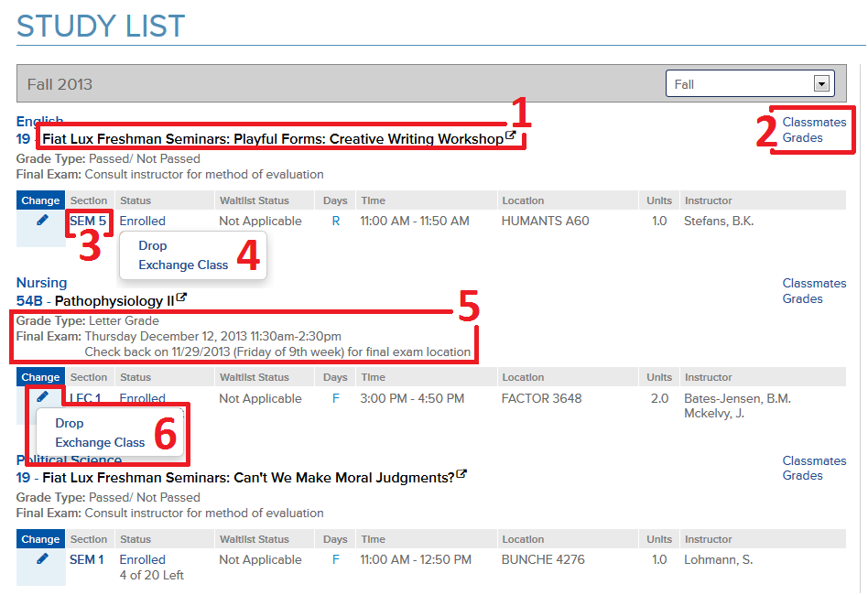Click the SEM 5 section link
This screenshot has width=868, height=595.
click(88, 221)
